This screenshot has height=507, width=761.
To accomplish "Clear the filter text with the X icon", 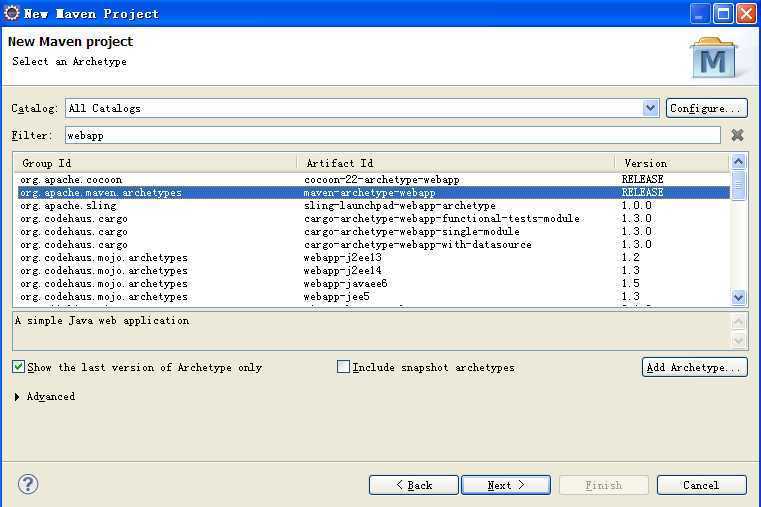I will [737, 135].
